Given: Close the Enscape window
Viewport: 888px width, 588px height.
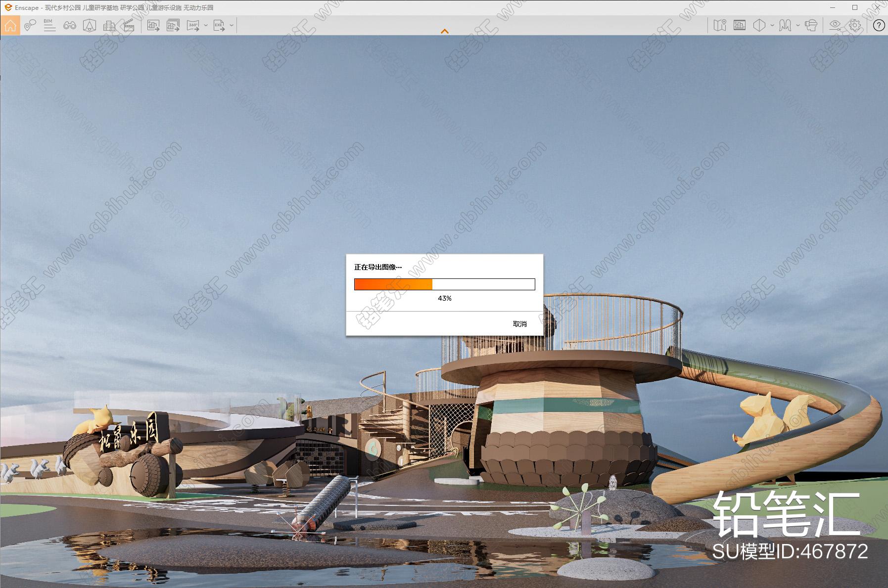Looking at the screenshot, I should pos(877,7).
